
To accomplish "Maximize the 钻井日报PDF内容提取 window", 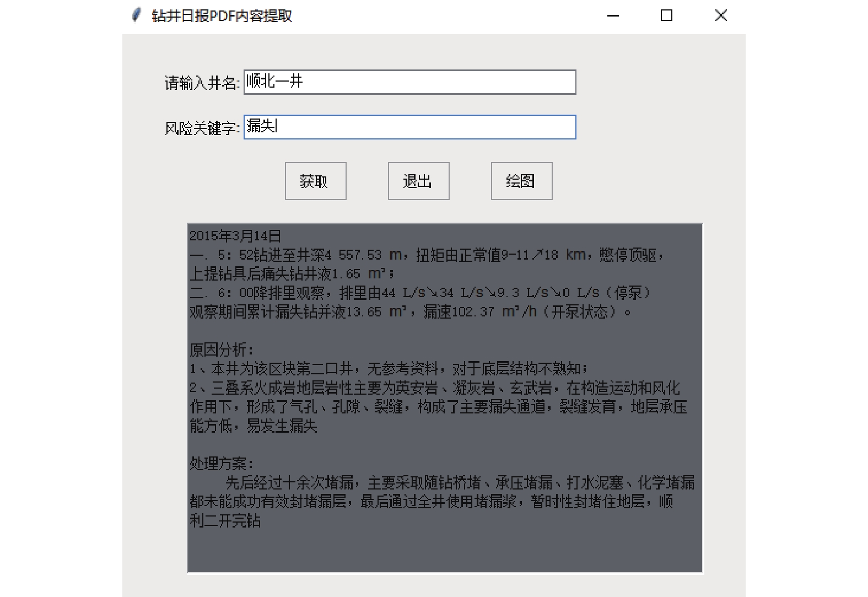I will click(666, 15).
